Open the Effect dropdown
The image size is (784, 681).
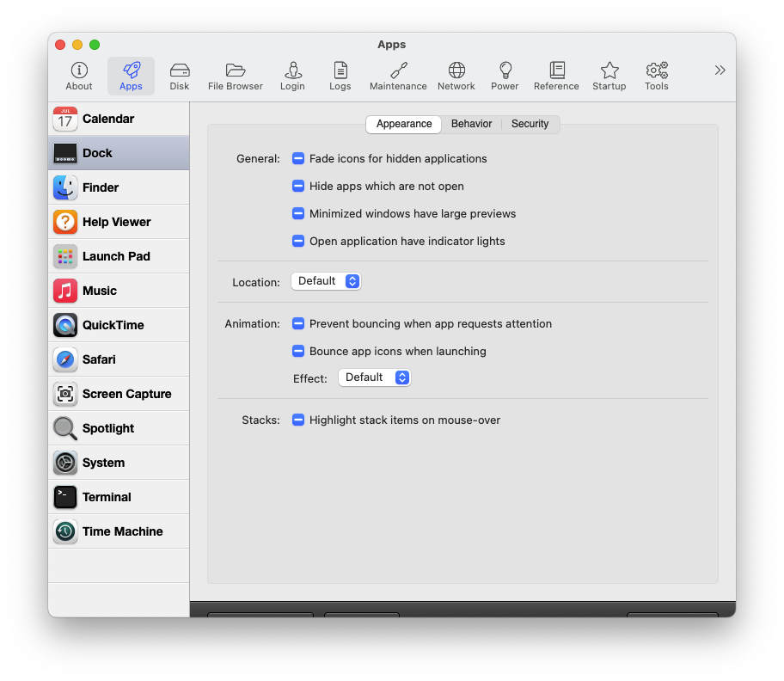click(x=375, y=377)
